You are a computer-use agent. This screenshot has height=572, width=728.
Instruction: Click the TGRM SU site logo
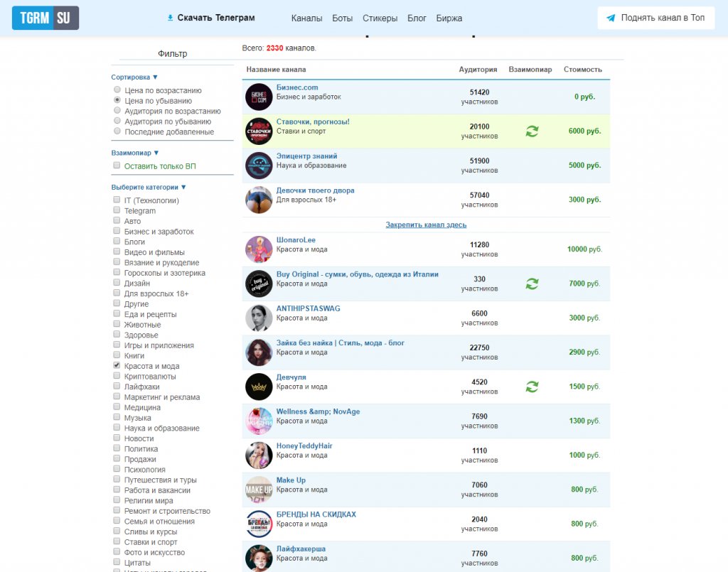[x=45, y=18]
